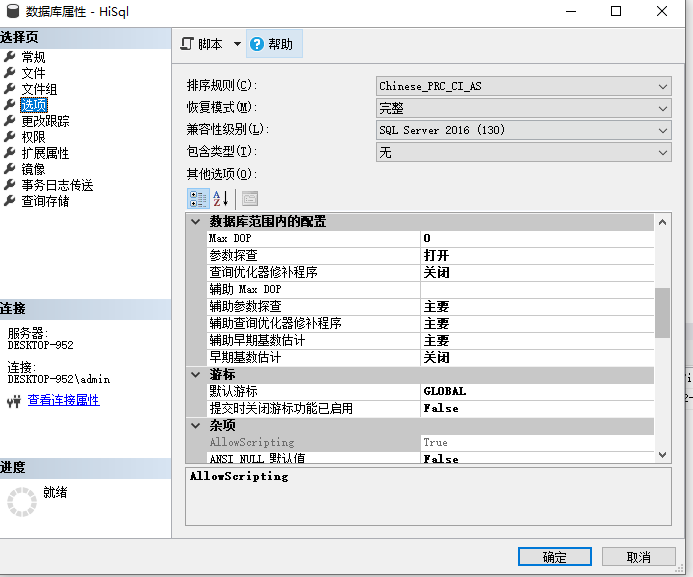693x577 pixels.
Task: Select the ANSI NULL 默认值 row
Action: coord(430,458)
